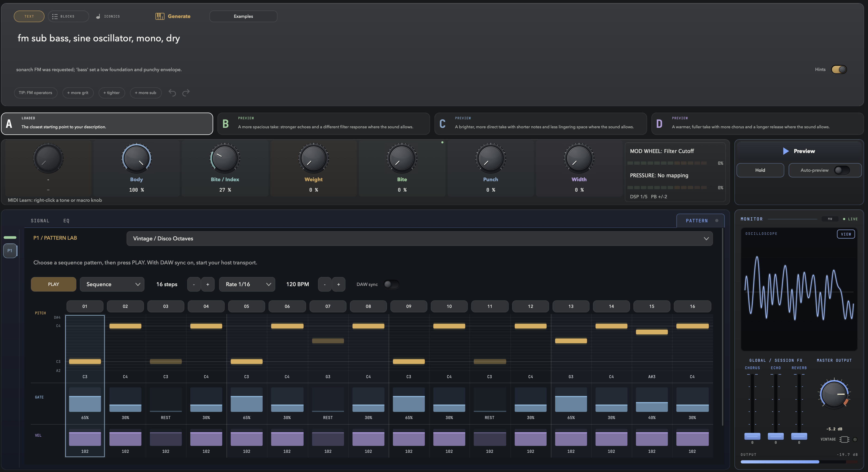Viewport: 868px width, 472px height.
Task: Toggle the Hold button
Action: 760,170
